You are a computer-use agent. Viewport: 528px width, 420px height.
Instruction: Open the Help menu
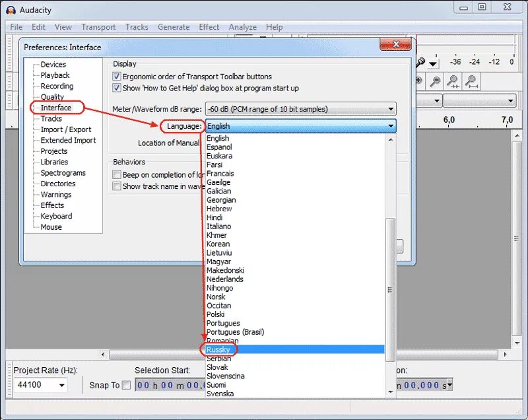click(x=274, y=27)
